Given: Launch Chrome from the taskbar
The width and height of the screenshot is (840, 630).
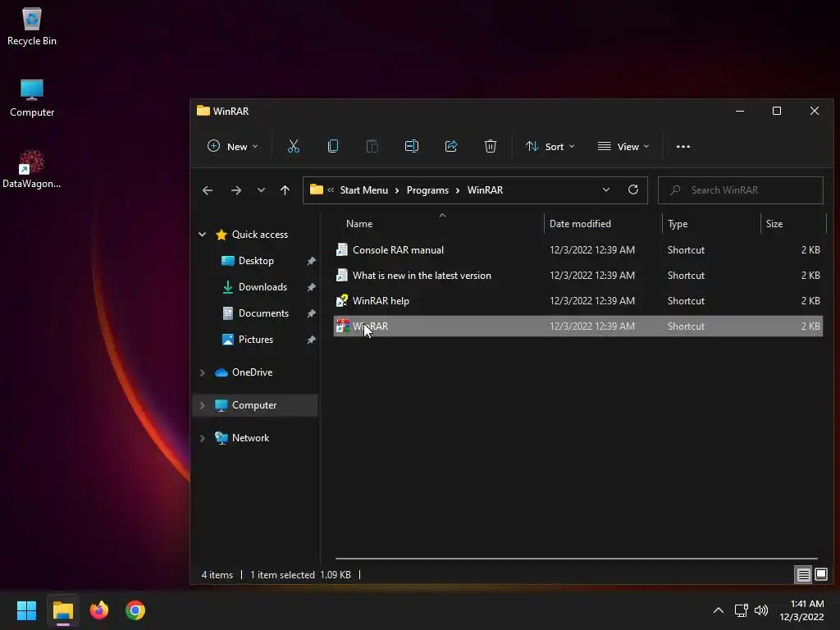Looking at the screenshot, I should (x=135, y=610).
